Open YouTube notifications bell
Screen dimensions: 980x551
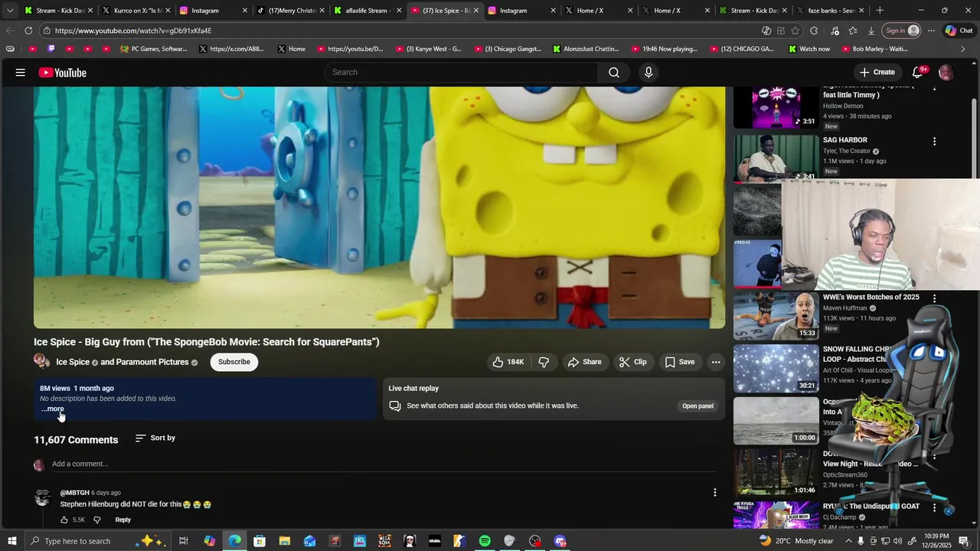(917, 73)
